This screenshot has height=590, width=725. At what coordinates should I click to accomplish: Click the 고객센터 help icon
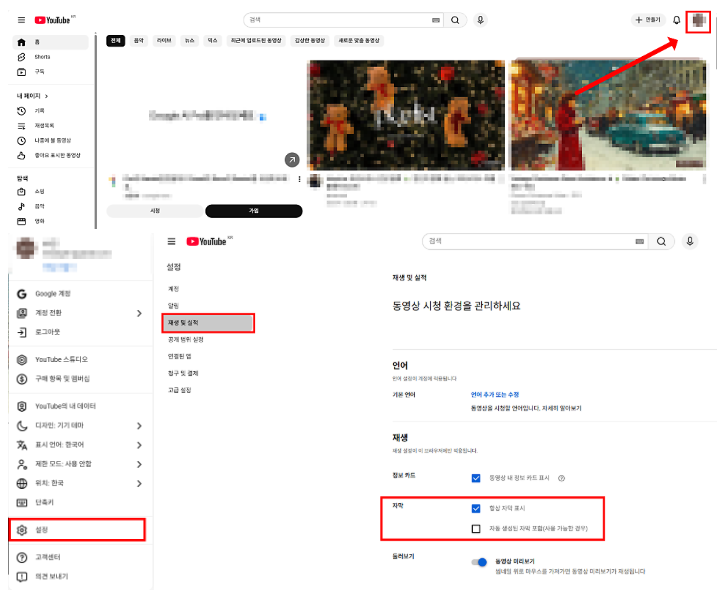click(x=22, y=557)
